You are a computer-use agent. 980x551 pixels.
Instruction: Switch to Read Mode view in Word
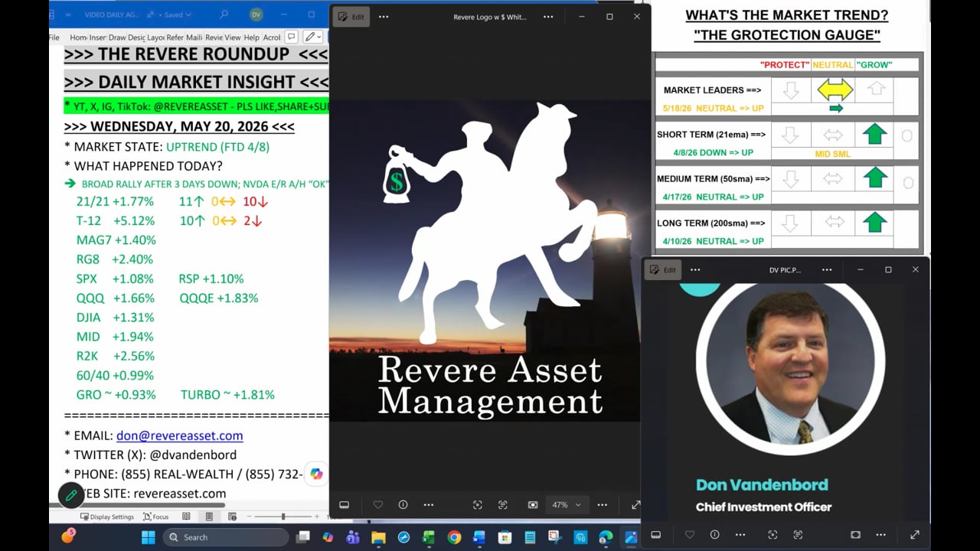pos(188,517)
